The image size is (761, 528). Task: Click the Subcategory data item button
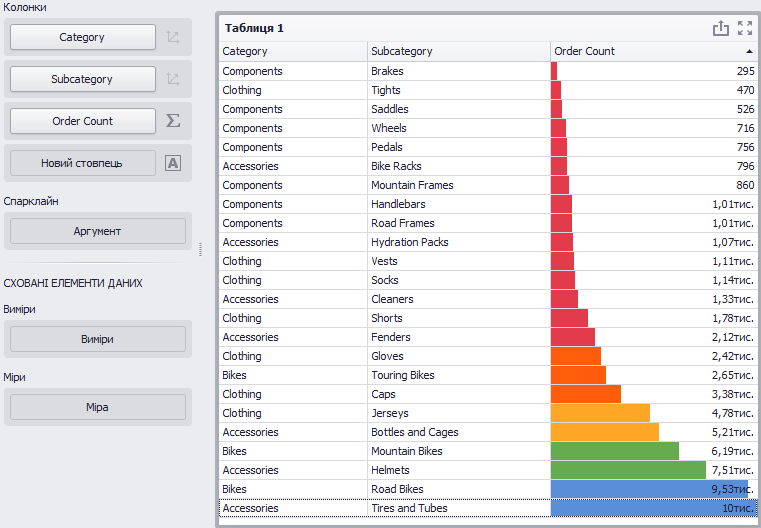click(83, 79)
